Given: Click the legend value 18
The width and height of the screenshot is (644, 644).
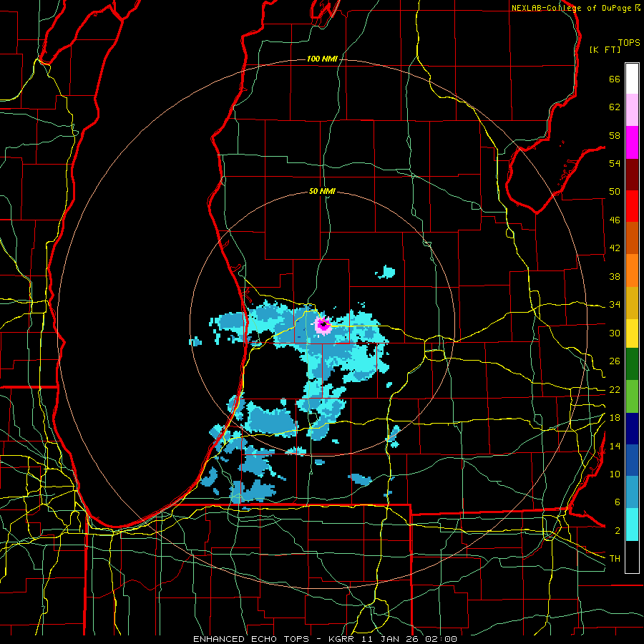Looking at the screenshot, I should (615, 418).
